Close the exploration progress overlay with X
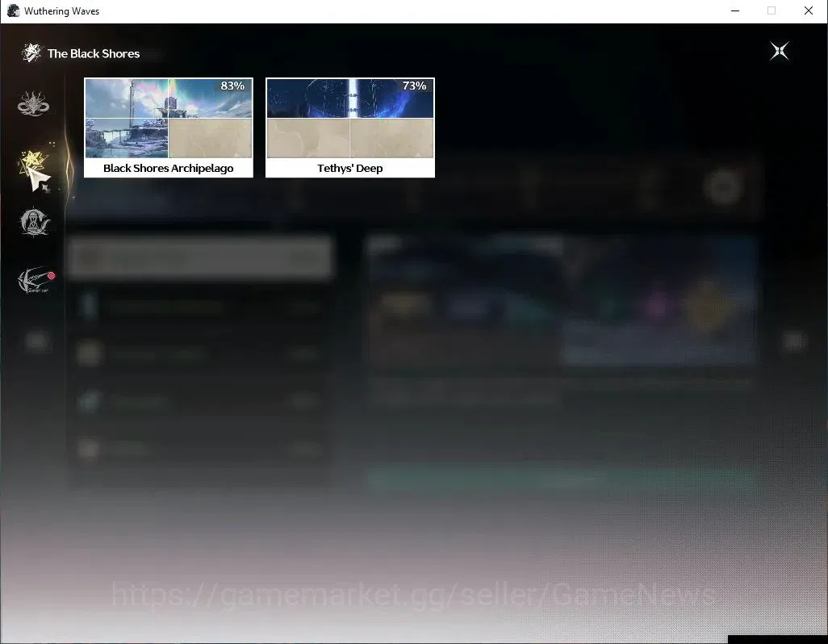828x644 pixels. coord(780,51)
